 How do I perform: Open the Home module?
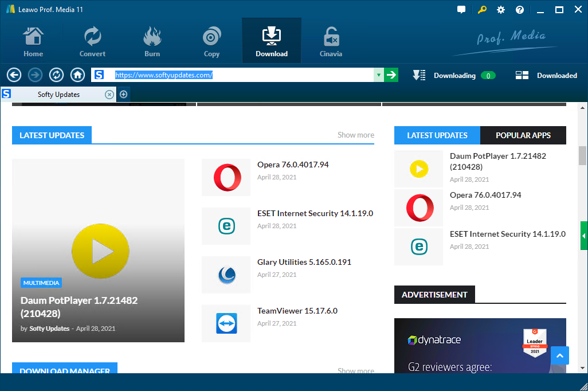click(x=33, y=41)
